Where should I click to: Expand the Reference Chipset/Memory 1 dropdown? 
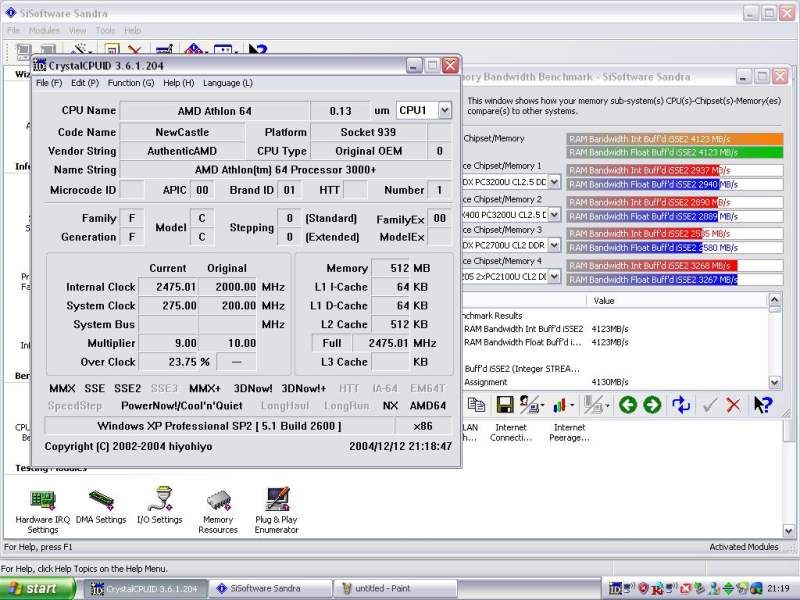click(553, 183)
